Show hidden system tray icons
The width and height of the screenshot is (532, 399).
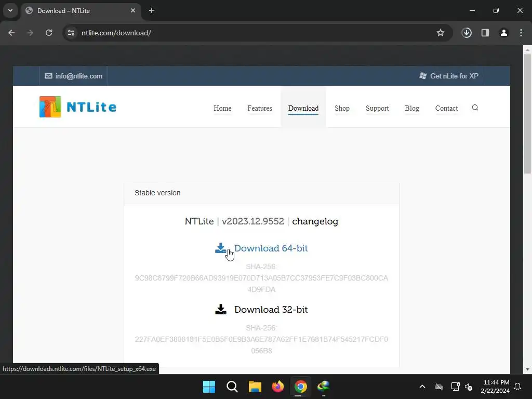tap(422, 387)
